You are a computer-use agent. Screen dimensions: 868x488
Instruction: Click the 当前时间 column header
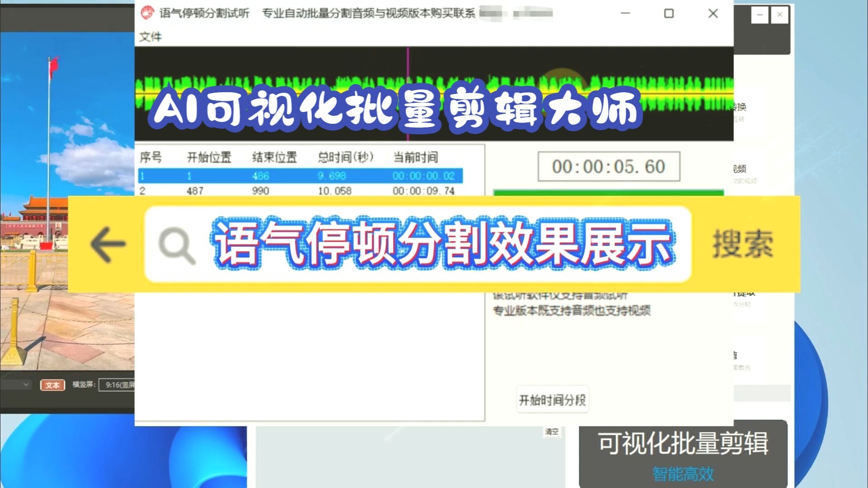(415, 157)
